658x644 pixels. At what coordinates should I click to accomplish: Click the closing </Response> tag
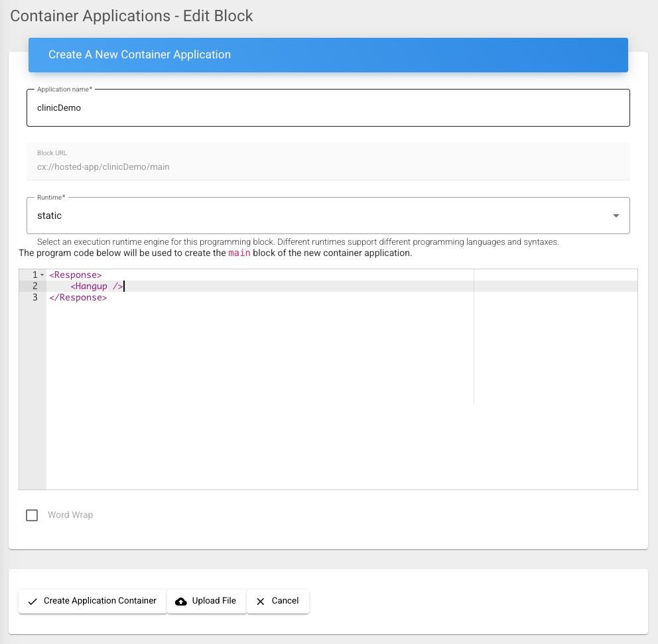[78, 298]
